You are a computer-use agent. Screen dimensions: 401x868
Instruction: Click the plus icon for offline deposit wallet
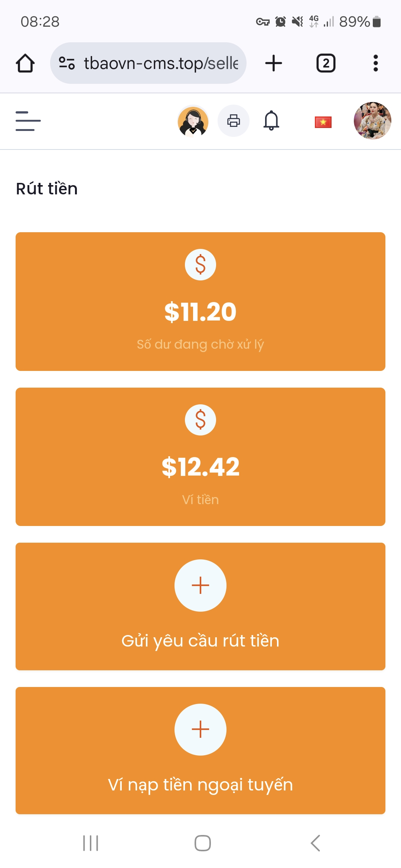click(200, 729)
